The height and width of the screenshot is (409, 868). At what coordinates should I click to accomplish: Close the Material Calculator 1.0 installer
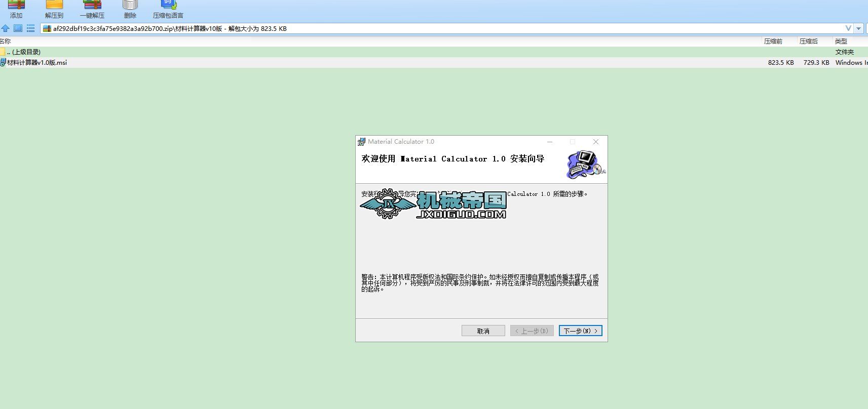(x=596, y=142)
